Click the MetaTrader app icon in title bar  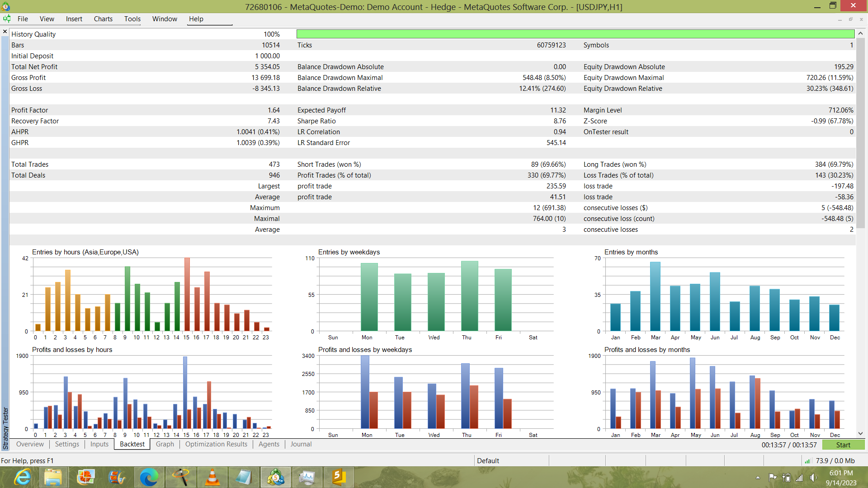tap(6, 6)
